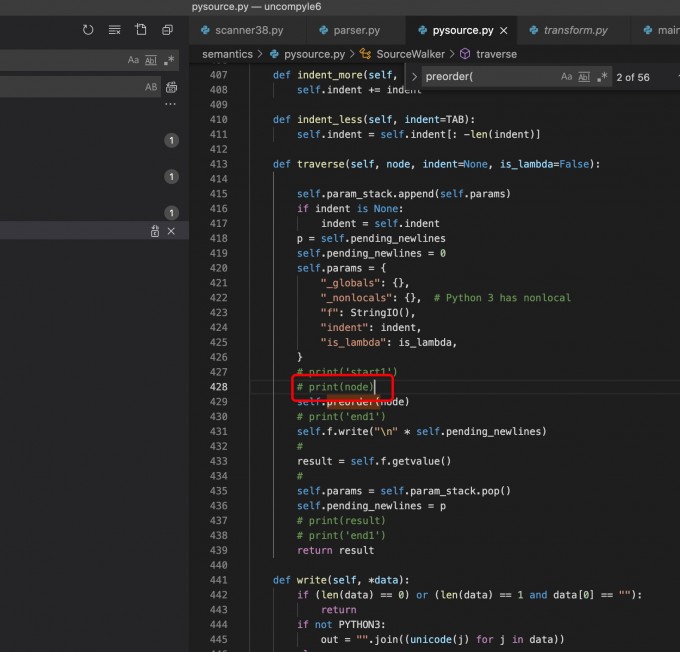Click Python icon in breadcrumb pysource.py
Screen dimensions: 680x652
coord(274,54)
